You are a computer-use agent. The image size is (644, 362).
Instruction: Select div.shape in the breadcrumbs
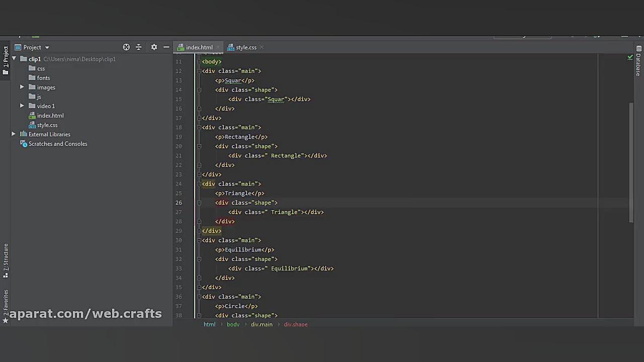coord(295,324)
